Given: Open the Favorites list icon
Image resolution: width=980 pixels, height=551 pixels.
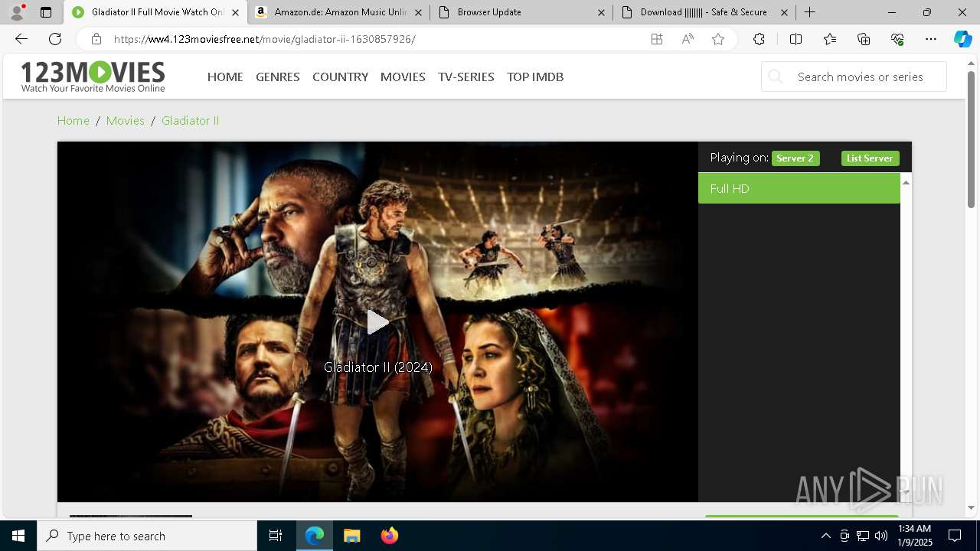Looking at the screenshot, I should coord(830,39).
